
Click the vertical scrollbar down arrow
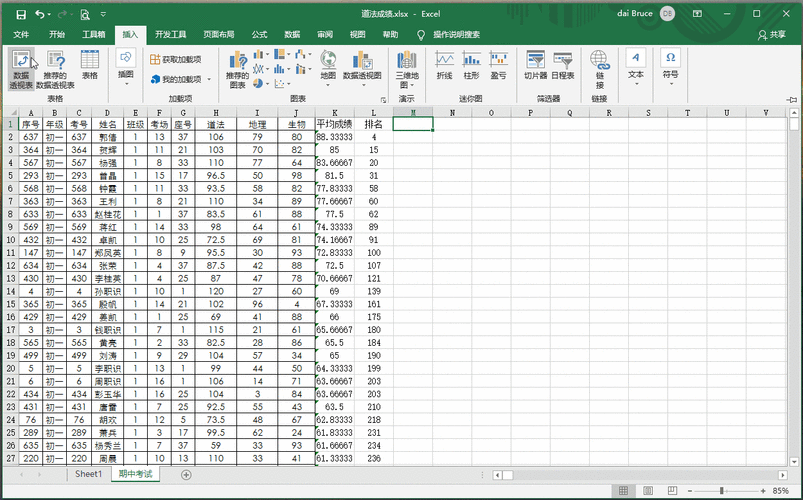pos(794,462)
